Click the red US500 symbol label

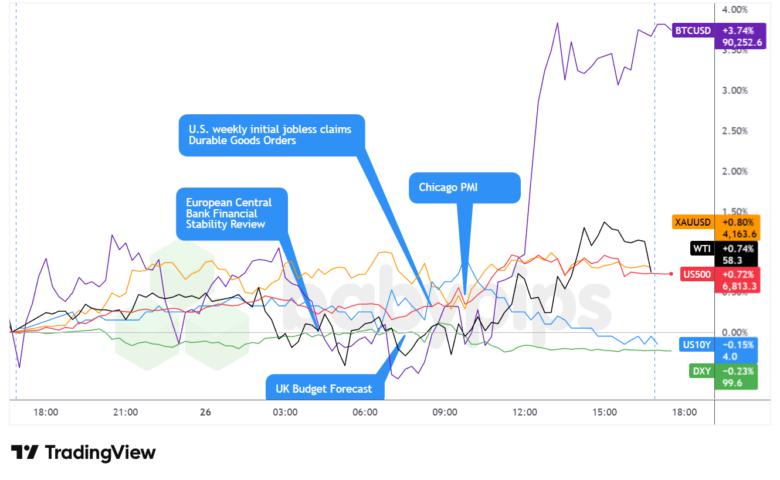[x=695, y=273]
